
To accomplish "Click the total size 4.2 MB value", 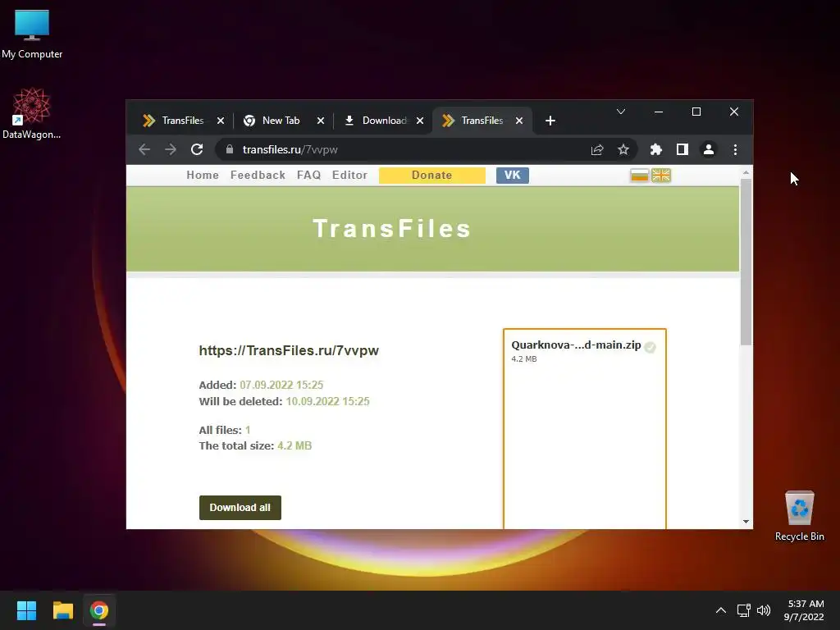I will (294, 445).
